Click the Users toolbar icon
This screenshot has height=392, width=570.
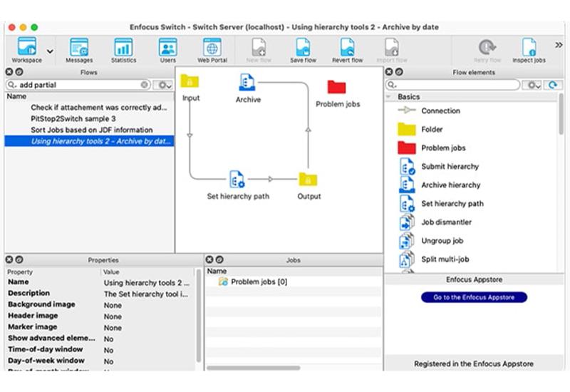(167, 48)
